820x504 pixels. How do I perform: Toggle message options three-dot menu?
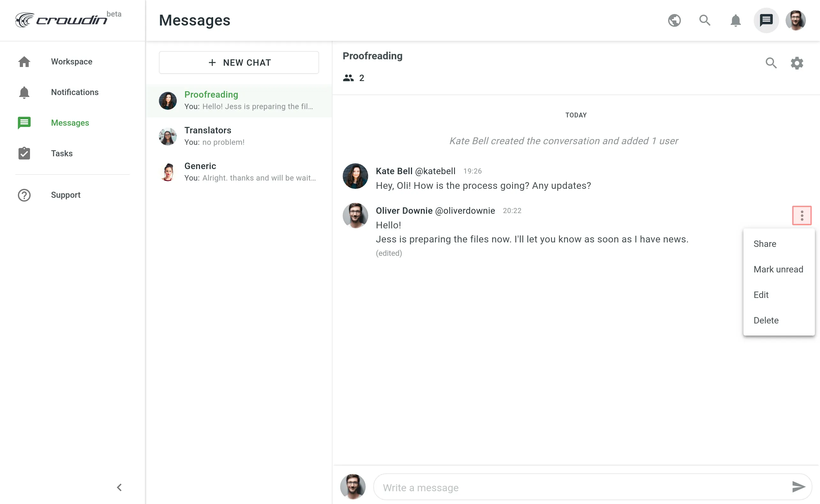click(x=802, y=215)
